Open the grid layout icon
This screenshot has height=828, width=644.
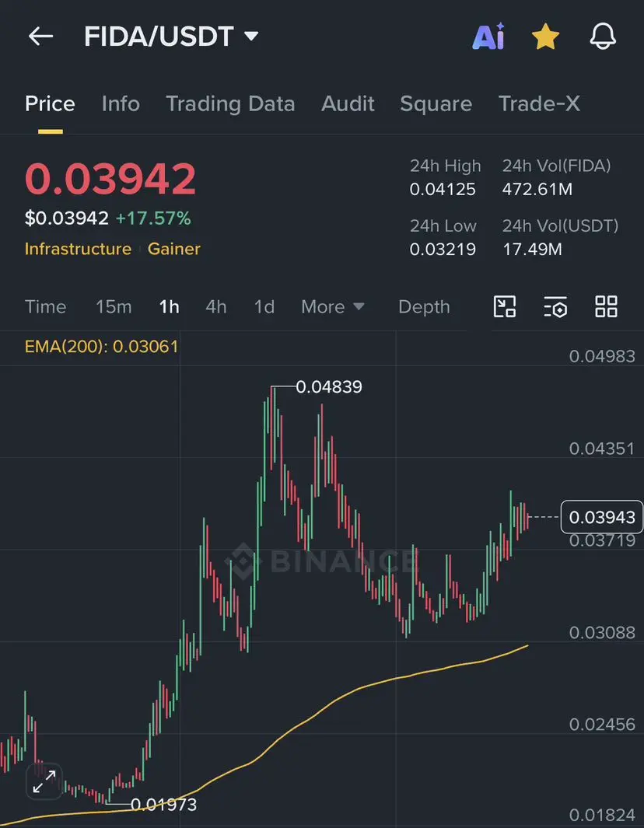(606, 307)
